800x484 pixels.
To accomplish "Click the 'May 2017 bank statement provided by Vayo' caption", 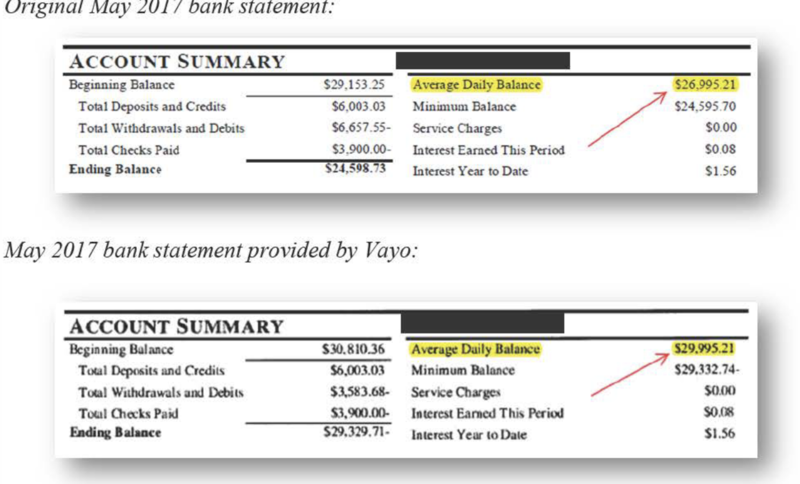I will point(211,250).
